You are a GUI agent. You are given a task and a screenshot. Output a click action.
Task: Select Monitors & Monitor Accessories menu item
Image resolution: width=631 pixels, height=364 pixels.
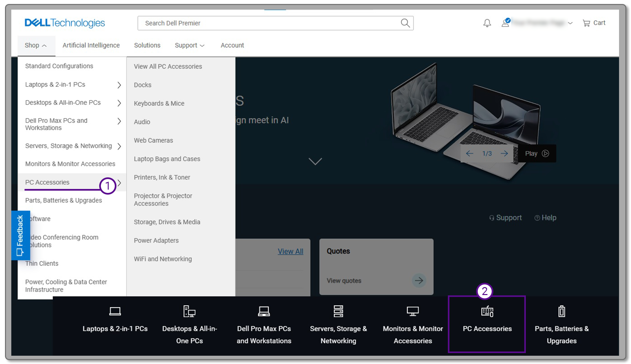[x=70, y=164]
